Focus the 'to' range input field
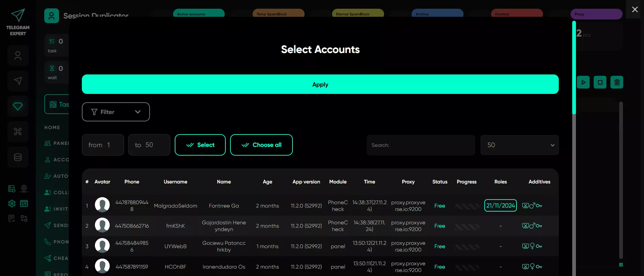644x276 pixels. click(149, 145)
